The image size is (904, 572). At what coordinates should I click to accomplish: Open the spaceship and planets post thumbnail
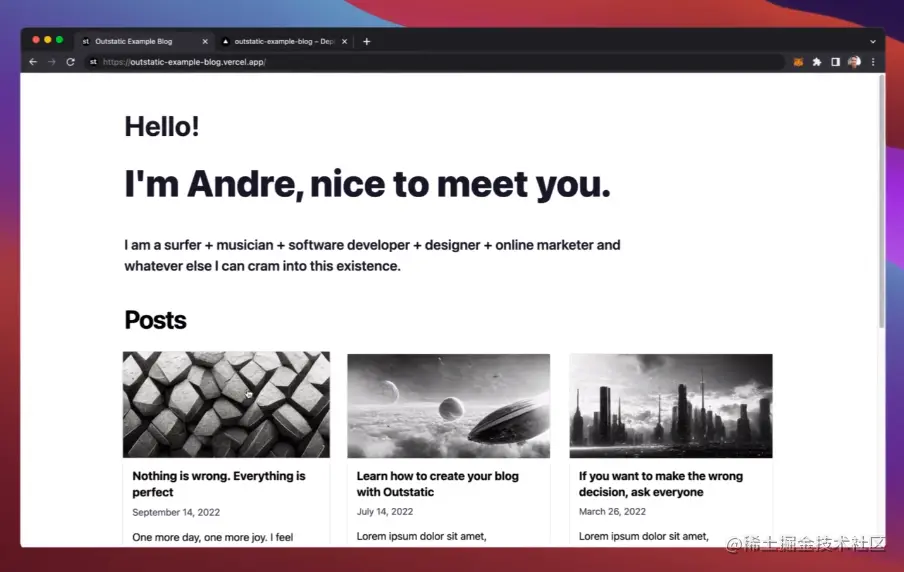point(449,406)
